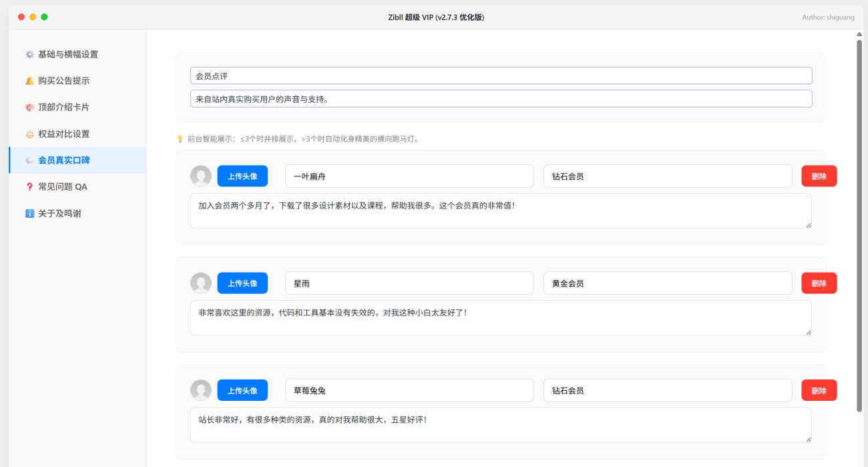
Task: Upload avatar for 草莓兔兔 review
Action: 242,390
